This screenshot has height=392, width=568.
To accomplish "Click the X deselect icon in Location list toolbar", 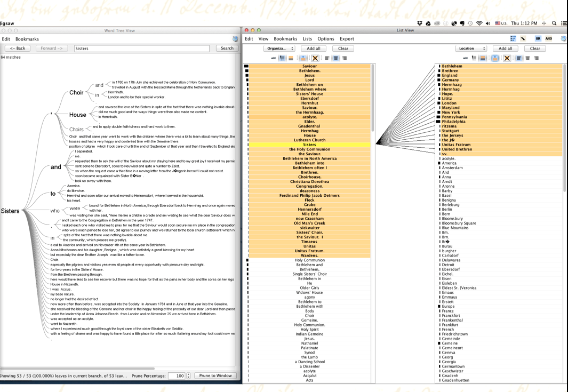I will tap(507, 58).
